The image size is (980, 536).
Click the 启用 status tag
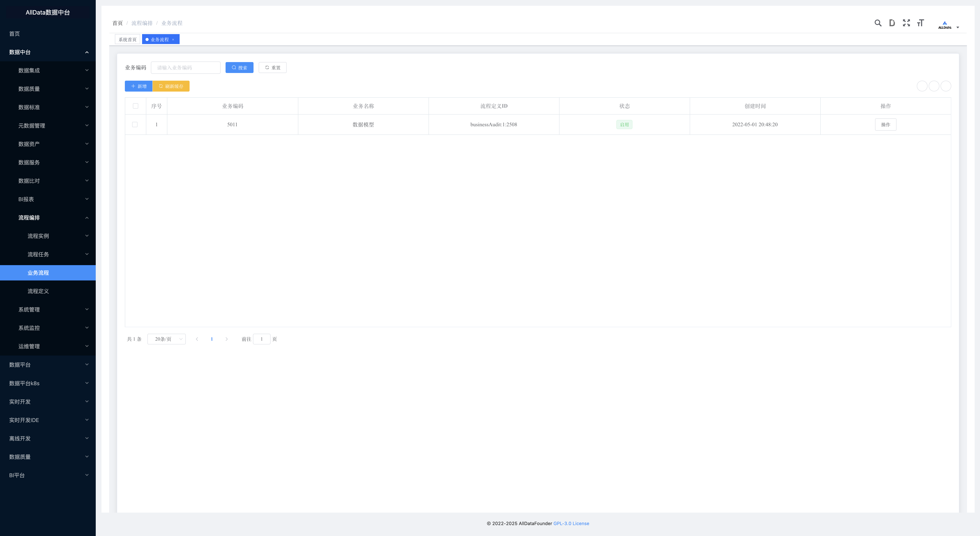pos(624,125)
